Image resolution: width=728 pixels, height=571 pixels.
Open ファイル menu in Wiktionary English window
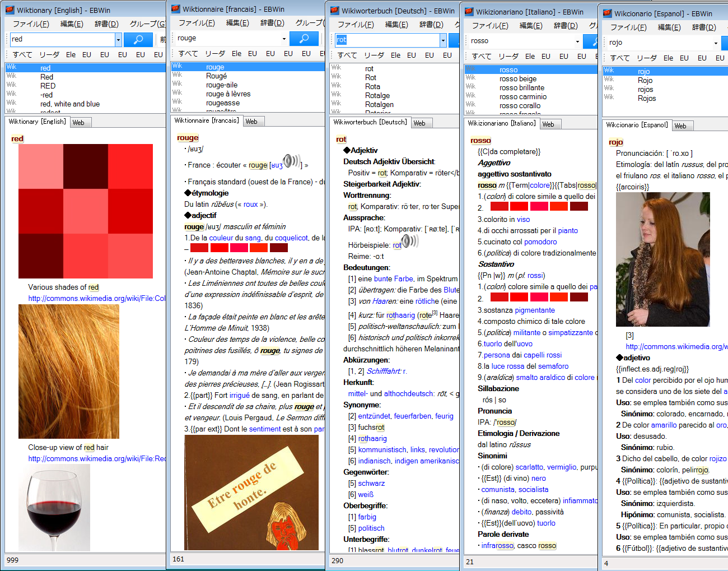point(31,24)
